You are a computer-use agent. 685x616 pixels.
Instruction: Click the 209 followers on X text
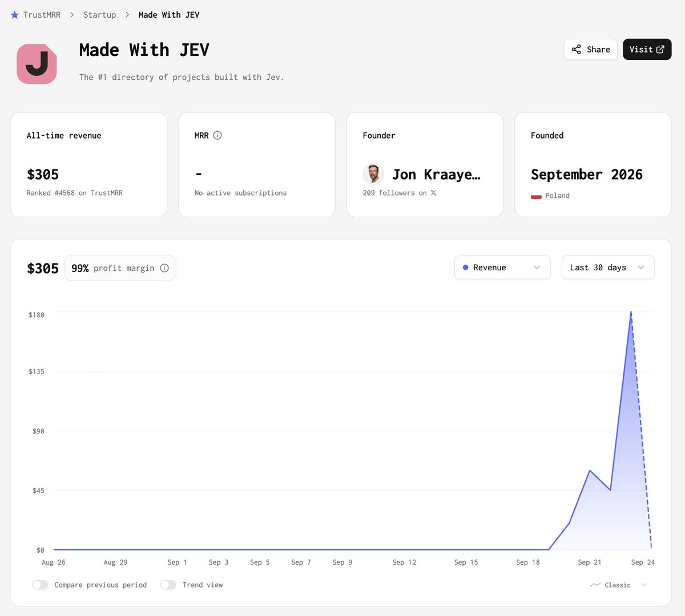(x=400, y=193)
